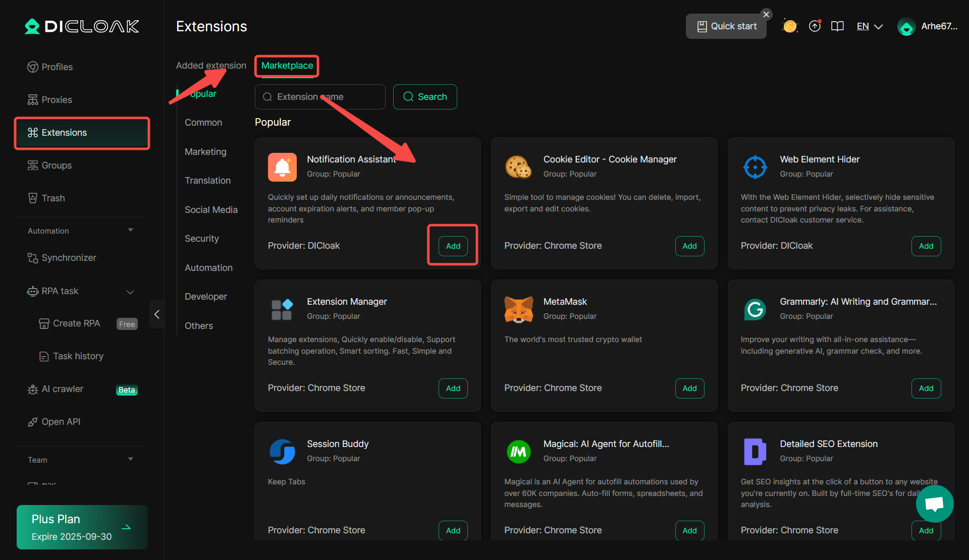Click the Cookie Editor cookie icon
The height and width of the screenshot is (560, 969).
click(x=518, y=167)
